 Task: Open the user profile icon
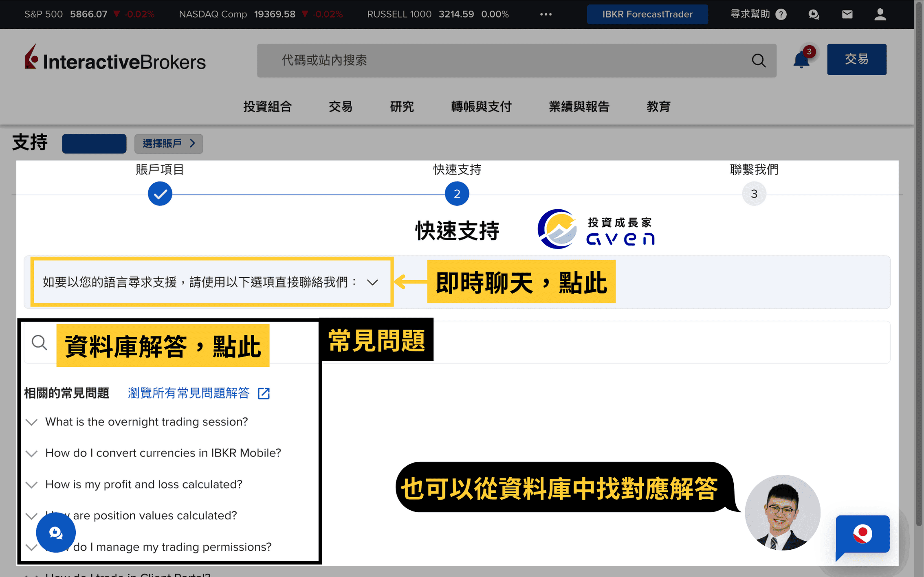pyautogui.click(x=880, y=14)
